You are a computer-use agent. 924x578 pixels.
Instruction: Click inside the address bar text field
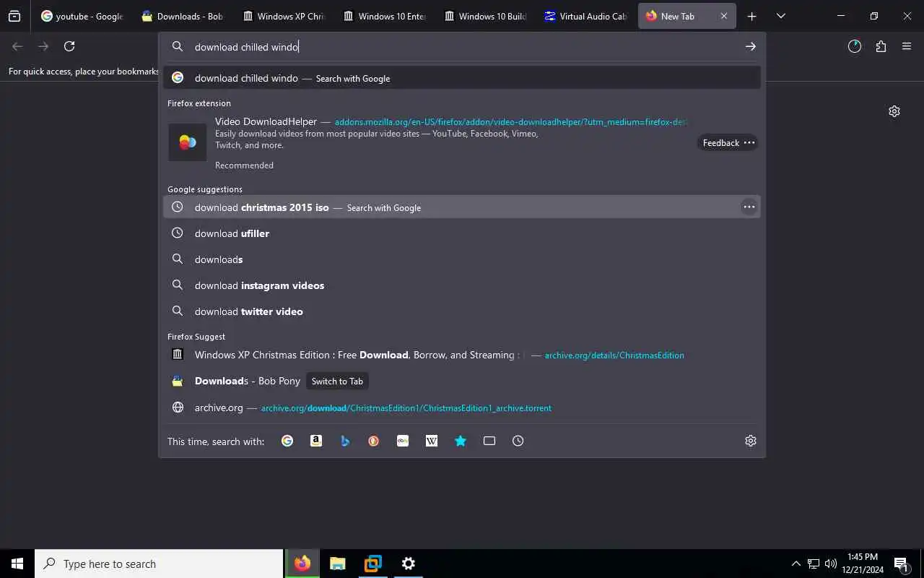pyautogui.click(x=462, y=47)
